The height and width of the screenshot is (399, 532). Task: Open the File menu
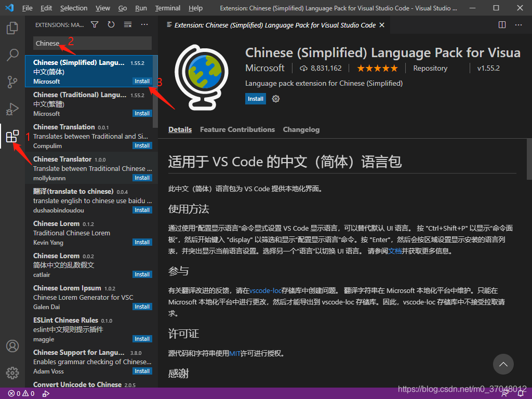pos(27,8)
